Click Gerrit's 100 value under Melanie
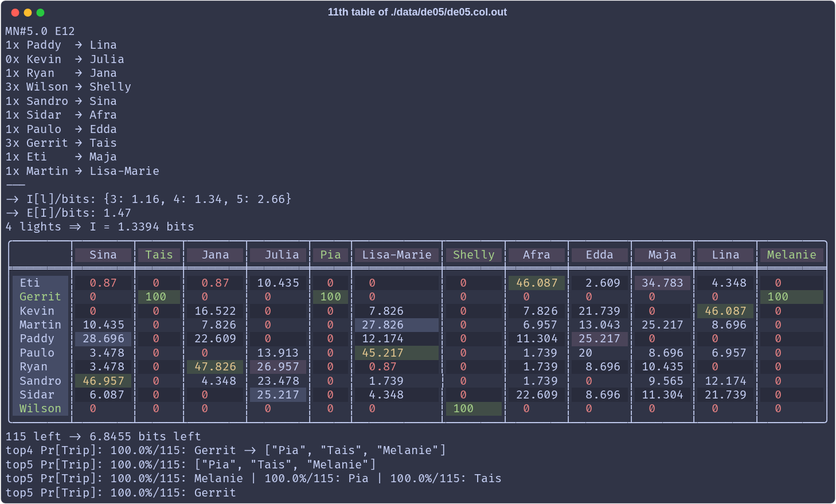The image size is (836, 504). pyautogui.click(x=792, y=296)
